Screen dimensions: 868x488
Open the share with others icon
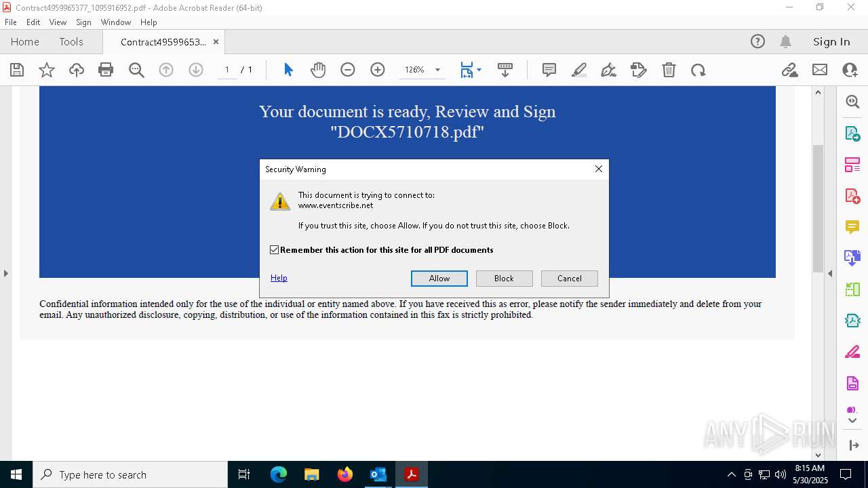tap(850, 70)
